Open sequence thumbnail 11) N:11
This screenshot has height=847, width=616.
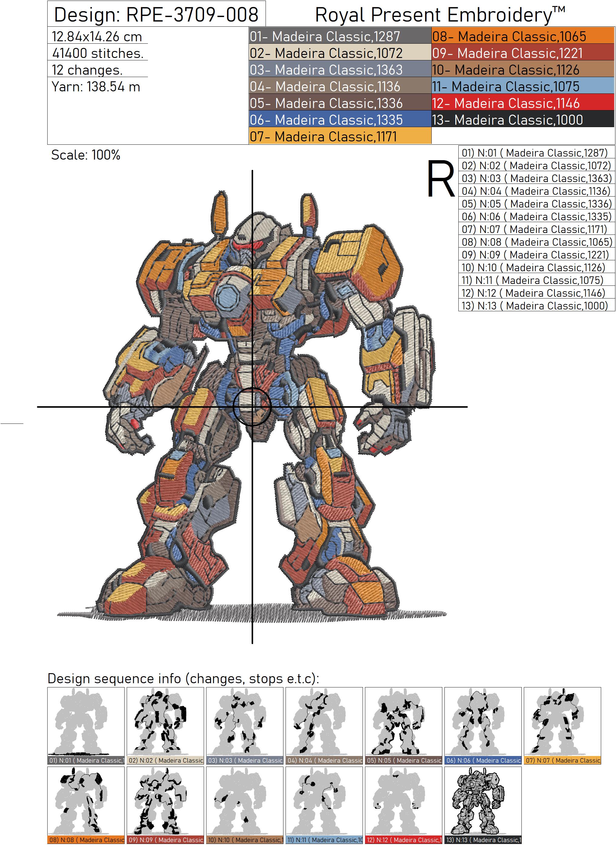(324, 805)
